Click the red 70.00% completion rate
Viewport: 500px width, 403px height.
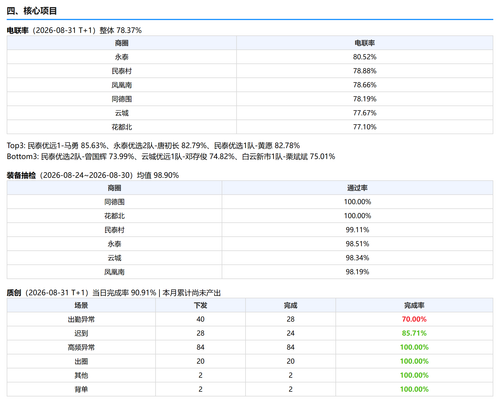coord(414,319)
